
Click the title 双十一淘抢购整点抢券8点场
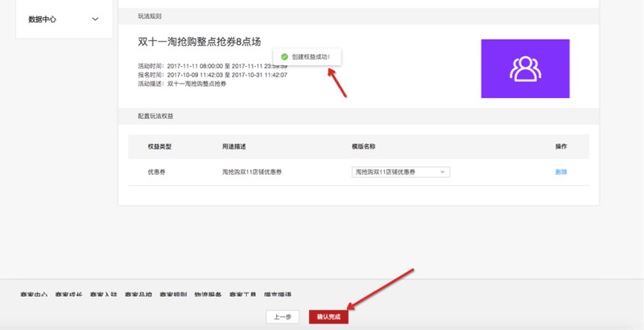pos(199,42)
